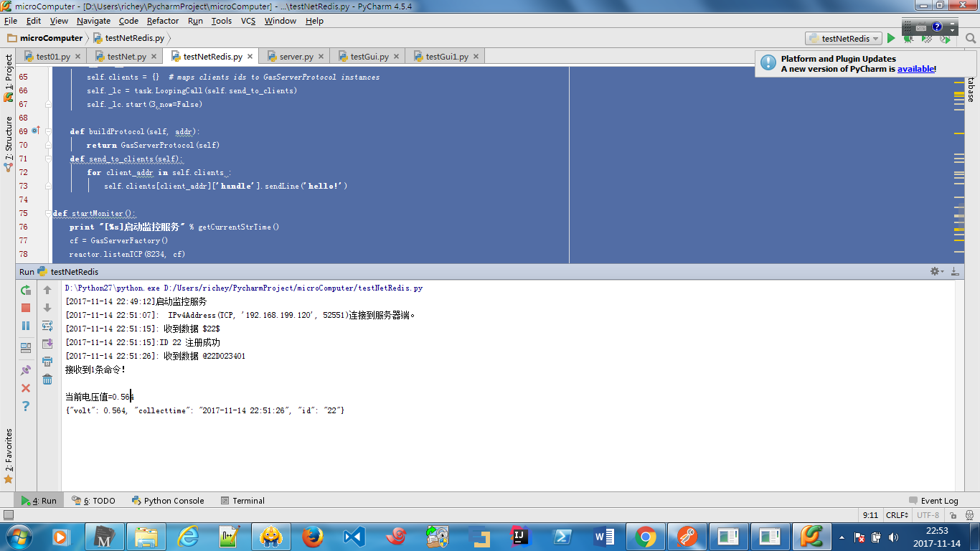Open Firefox from the taskbar
The width and height of the screenshot is (980, 551).
(x=312, y=537)
